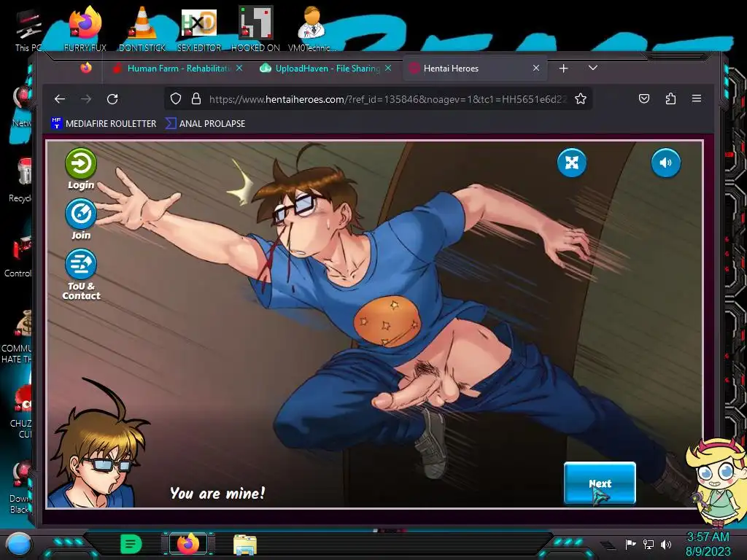
Task: Expand the list all tabs chevron
Action: 592,68
